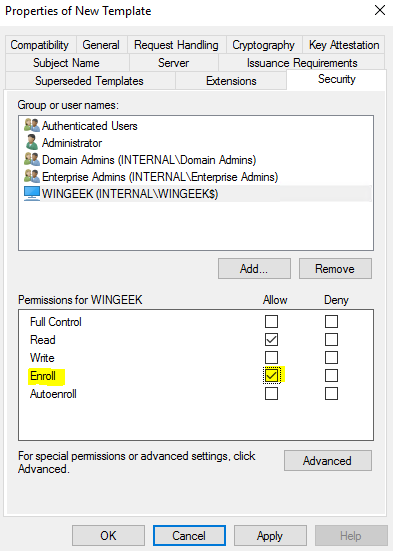393x551 pixels.
Task: Remove the selected WINGEEK entry
Action: 335,269
